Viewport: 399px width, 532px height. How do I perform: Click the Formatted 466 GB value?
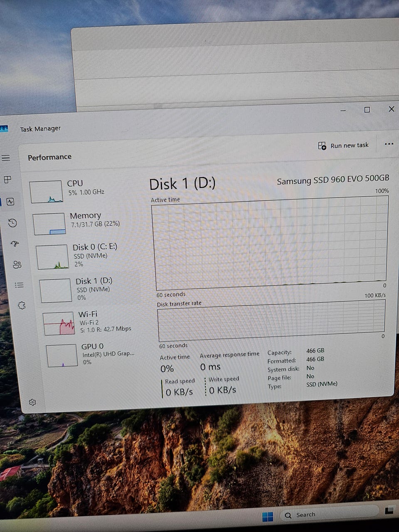point(315,359)
